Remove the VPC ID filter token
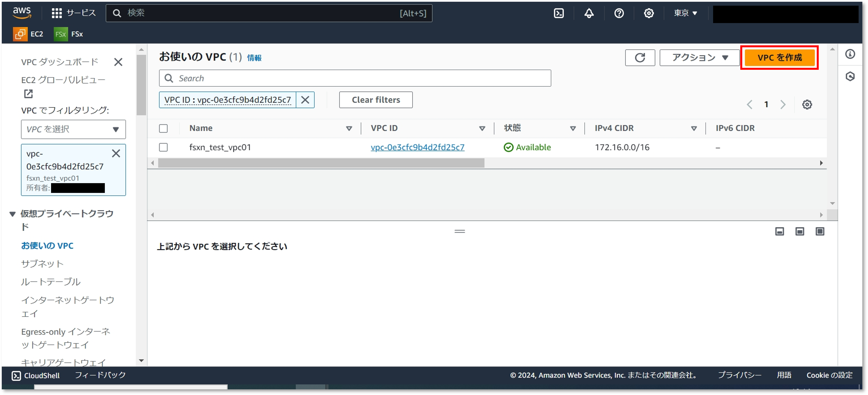 click(305, 100)
